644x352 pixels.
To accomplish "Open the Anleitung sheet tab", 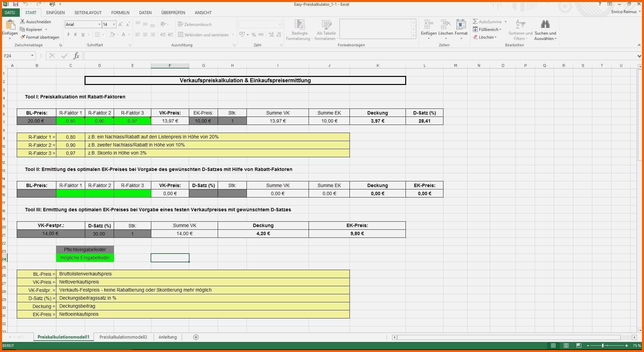I will [167, 337].
